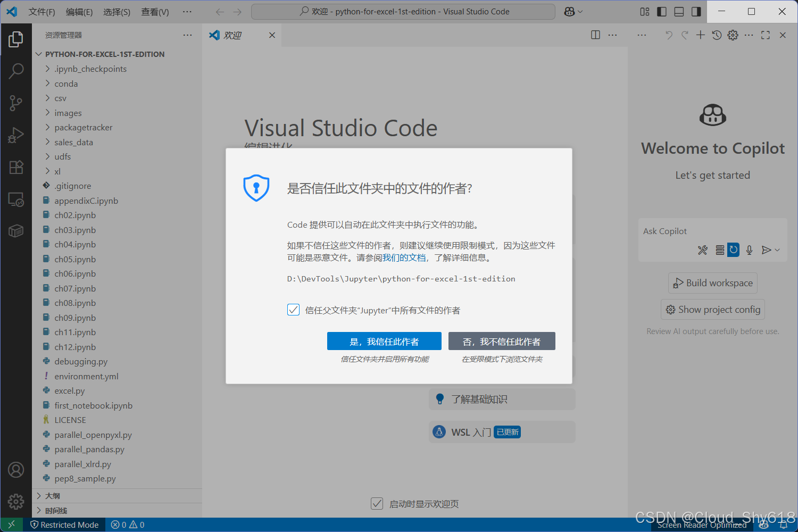Open the Extensions view
798x532 pixels.
[16, 167]
